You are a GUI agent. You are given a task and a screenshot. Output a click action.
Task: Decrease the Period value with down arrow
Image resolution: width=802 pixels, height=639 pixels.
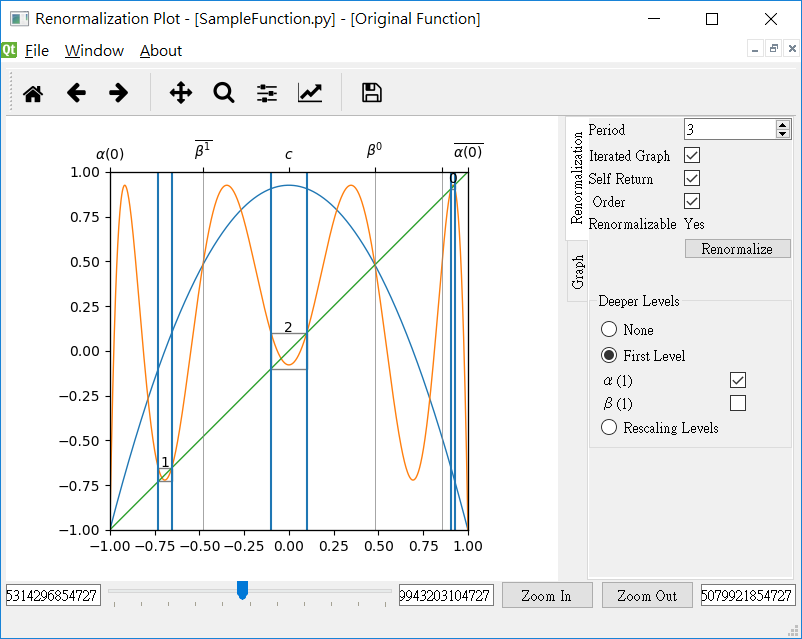click(783, 134)
